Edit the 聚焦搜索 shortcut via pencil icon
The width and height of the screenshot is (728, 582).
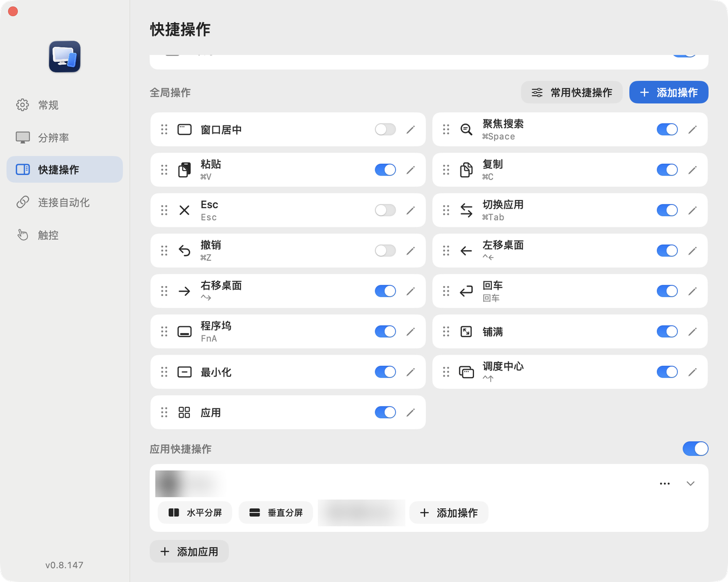point(692,129)
